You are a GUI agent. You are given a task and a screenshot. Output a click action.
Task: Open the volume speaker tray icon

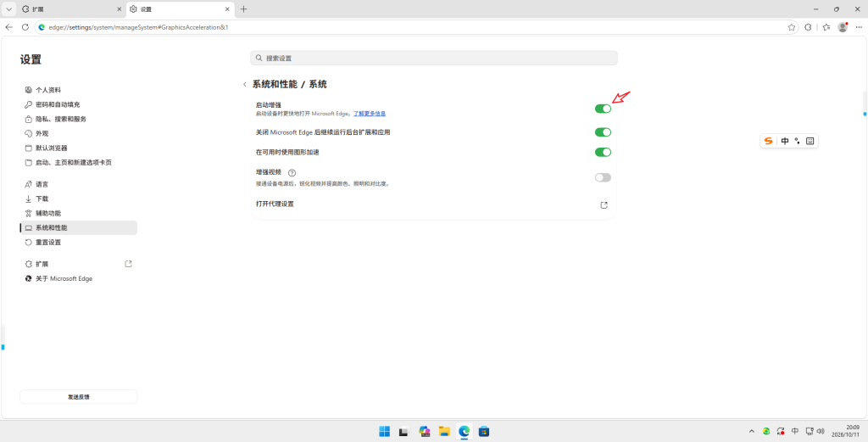(820, 431)
